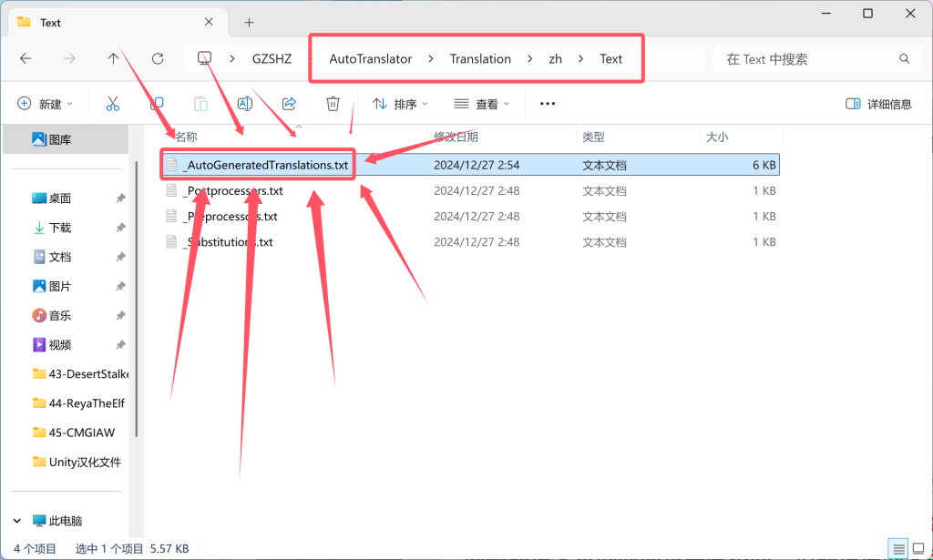The width and height of the screenshot is (933, 560).
Task: Click the Share icon in toolbar
Action: [289, 104]
